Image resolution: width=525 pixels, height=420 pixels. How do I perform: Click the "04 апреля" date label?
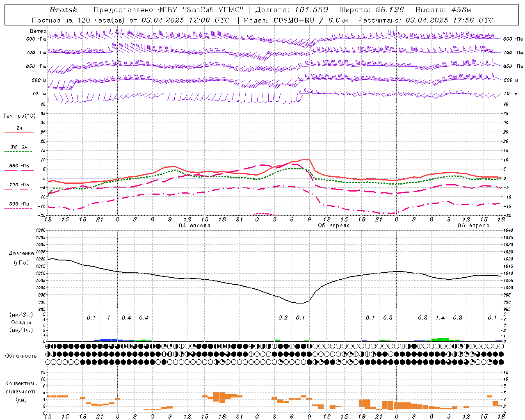[x=194, y=226]
